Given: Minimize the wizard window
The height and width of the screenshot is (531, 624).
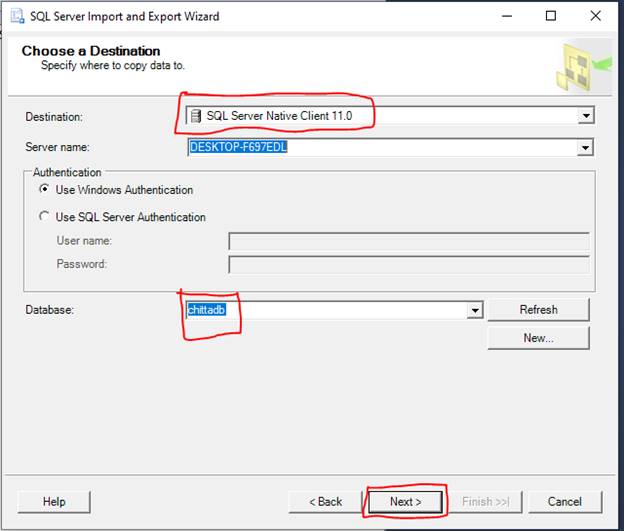Looking at the screenshot, I should click(x=507, y=16).
